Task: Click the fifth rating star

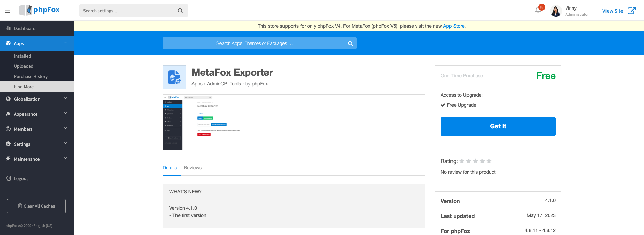Action: [489, 161]
